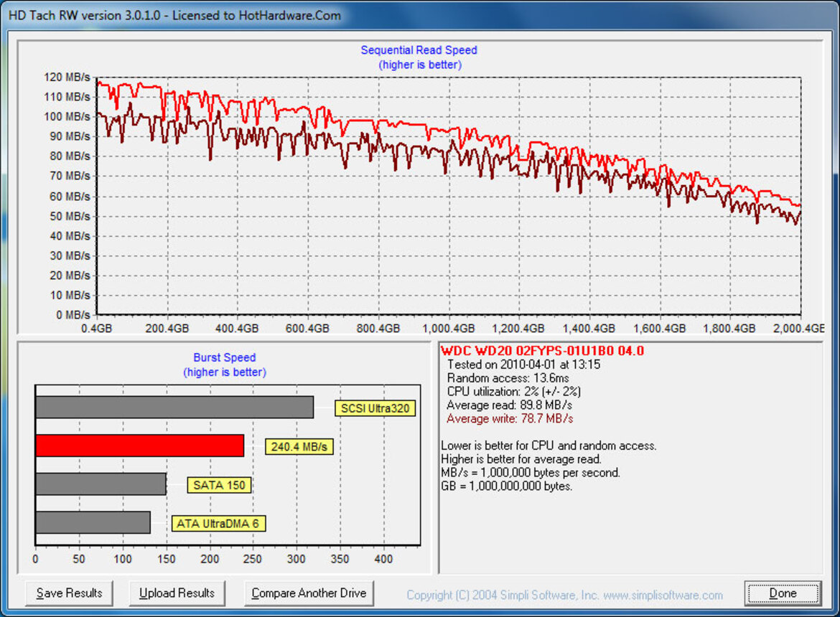Select the 240.4 MB/s burst label
The width and height of the screenshot is (840, 617).
[x=299, y=447]
